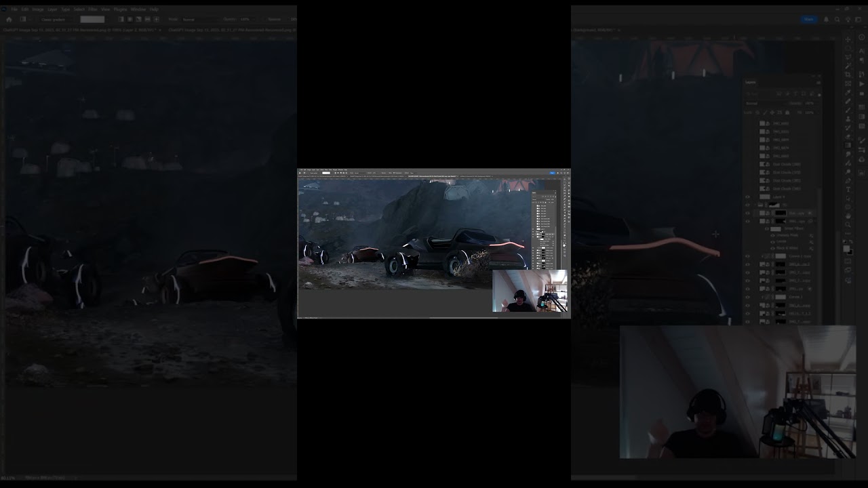The width and height of the screenshot is (868, 488).
Task: Open the Plugins menu
Action: point(120,9)
